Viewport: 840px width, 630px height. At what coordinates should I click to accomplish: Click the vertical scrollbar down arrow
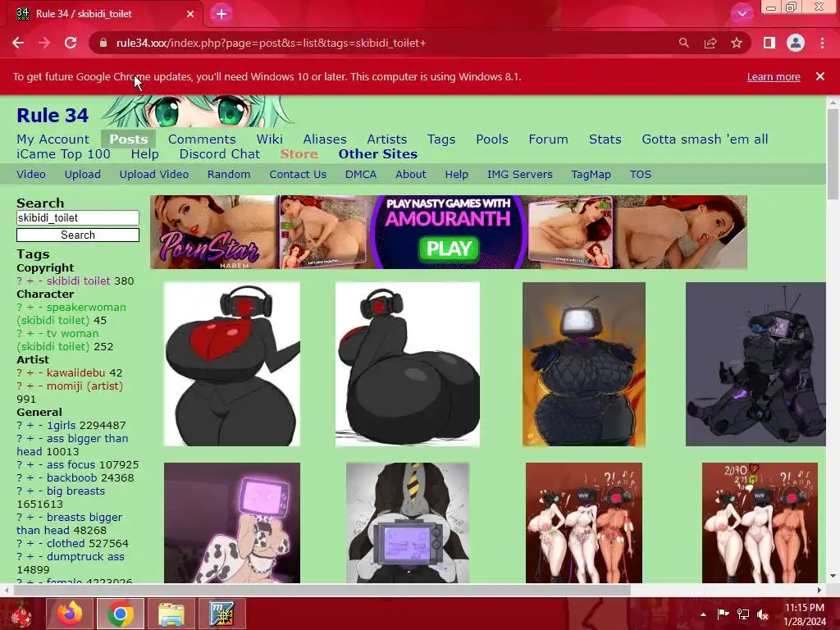(833, 577)
